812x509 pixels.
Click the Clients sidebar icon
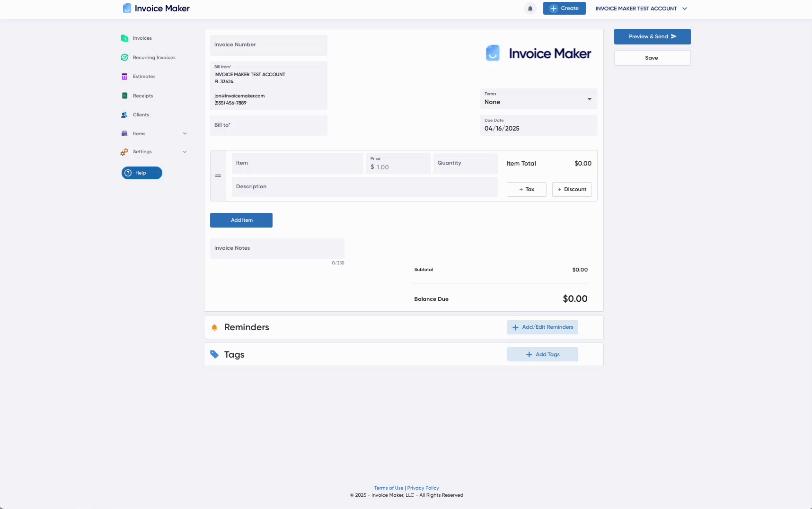(x=124, y=115)
